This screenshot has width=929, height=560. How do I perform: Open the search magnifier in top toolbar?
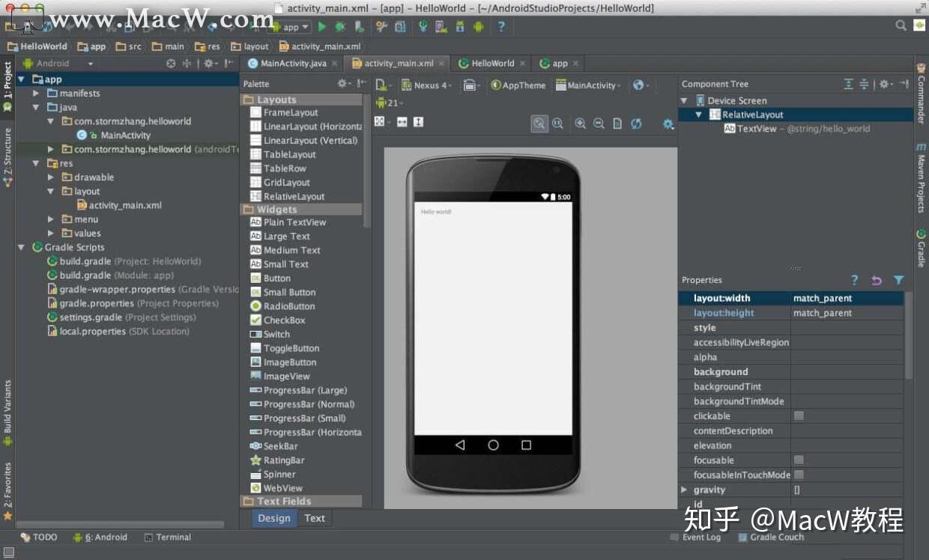tap(901, 25)
